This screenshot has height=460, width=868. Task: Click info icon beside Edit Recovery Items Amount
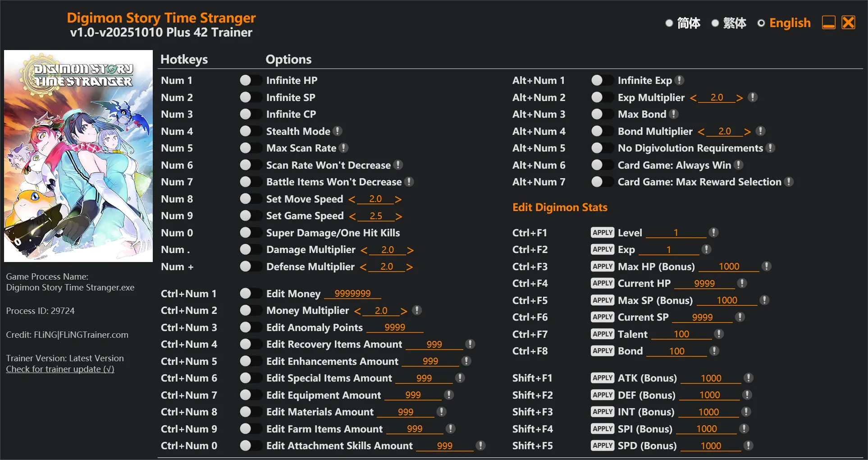coord(470,344)
